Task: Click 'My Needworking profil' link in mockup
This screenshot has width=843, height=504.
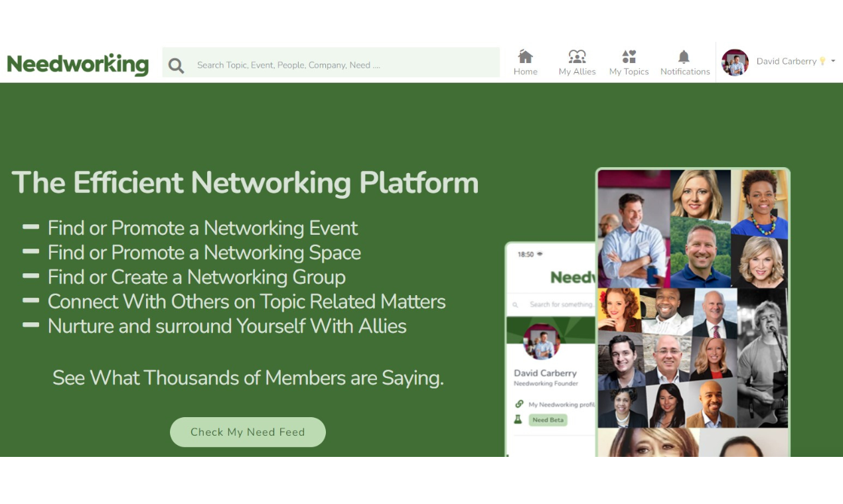Action: tap(562, 405)
